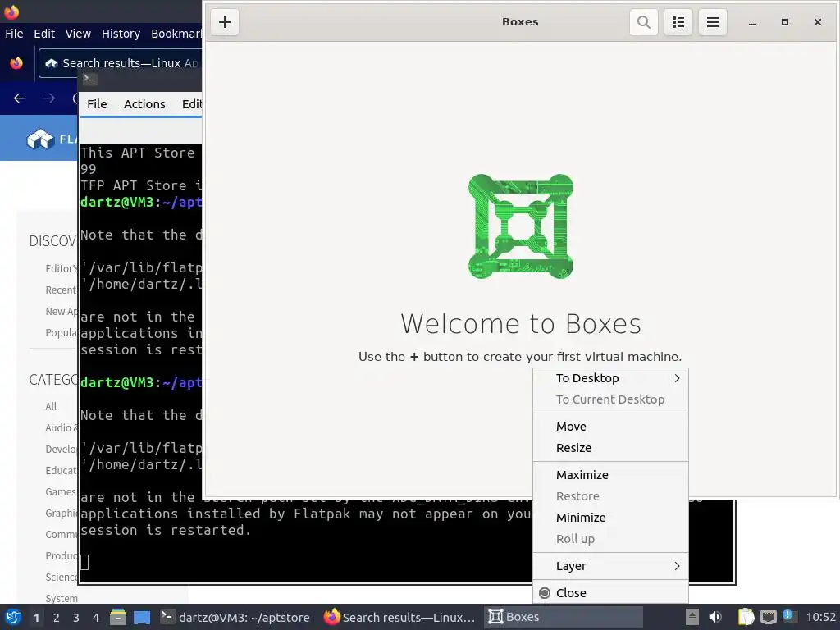Image resolution: width=840 pixels, height=630 pixels.
Task: Open the Editor's link in Flathub sidebar
Action: click(x=62, y=268)
